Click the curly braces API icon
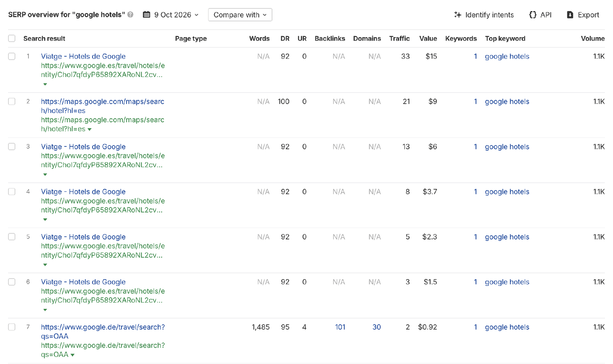The height and width of the screenshot is (364, 613). 533,15
